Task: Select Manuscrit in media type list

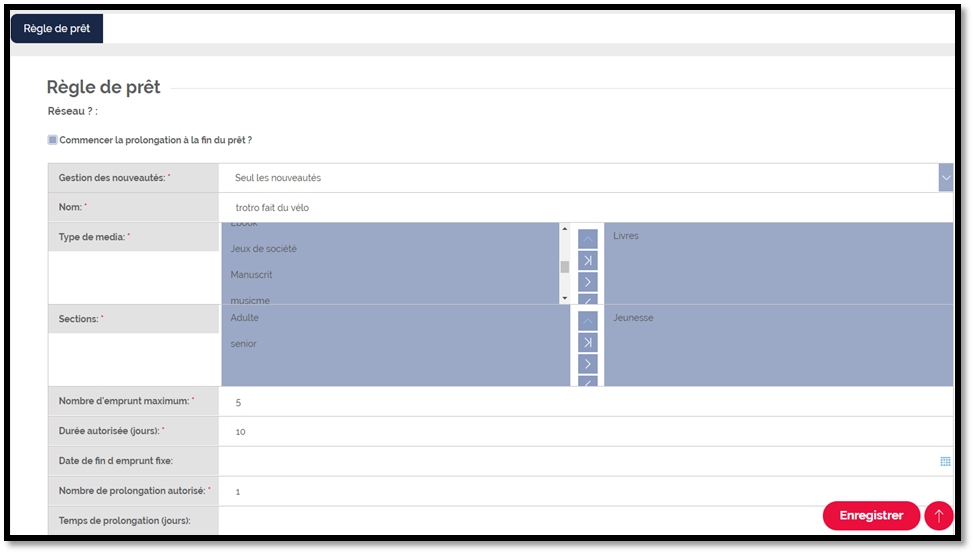Action: tap(251, 275)
